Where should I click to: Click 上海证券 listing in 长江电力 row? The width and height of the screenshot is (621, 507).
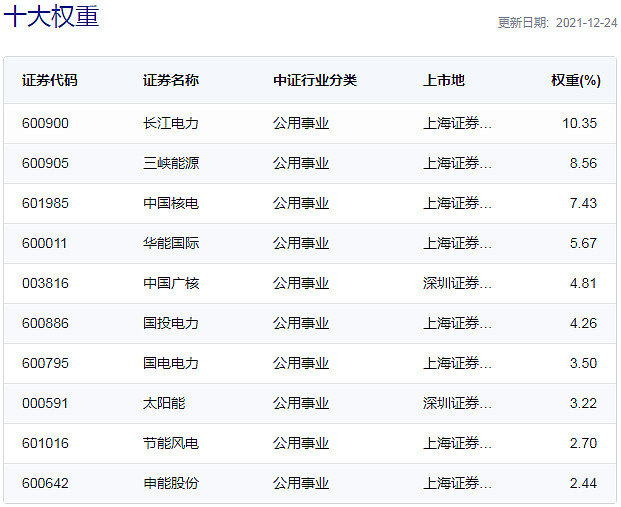457,123
